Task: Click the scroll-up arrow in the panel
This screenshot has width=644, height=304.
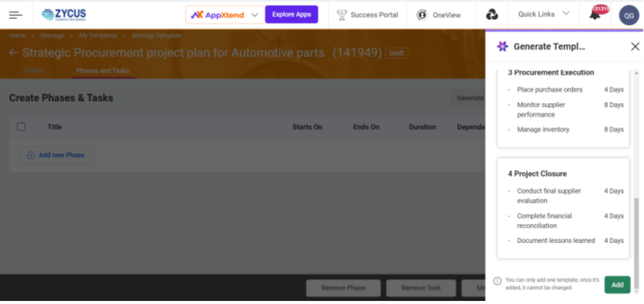Action: tap(636, 73)
